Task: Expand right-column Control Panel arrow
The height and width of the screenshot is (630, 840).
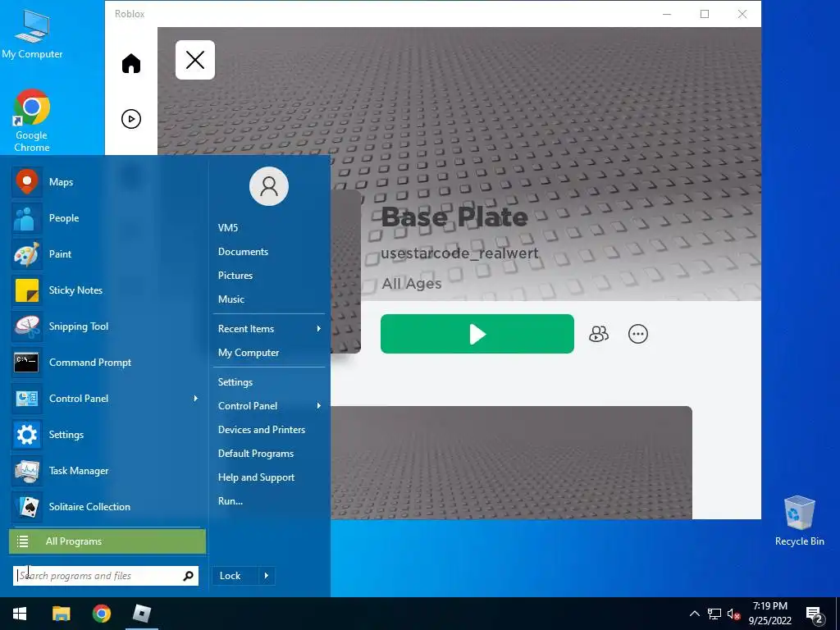Action: (x=319, y=406)
